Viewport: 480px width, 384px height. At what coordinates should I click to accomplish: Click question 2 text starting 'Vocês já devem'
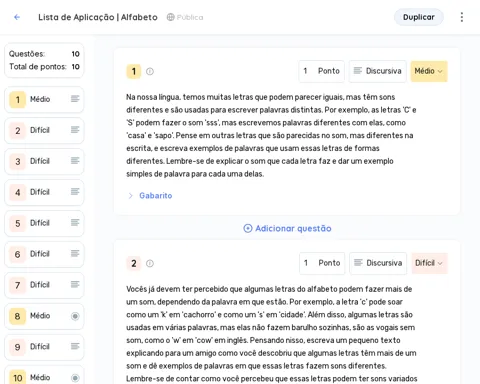click(x=272, y=334)
